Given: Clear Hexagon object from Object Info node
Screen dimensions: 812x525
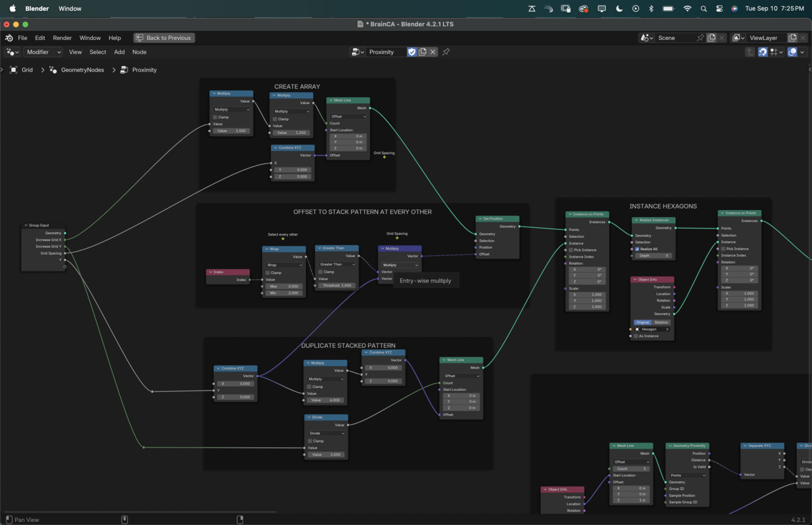Looking at the screenshot, I should pyautogui.click(x=667, y=329).
